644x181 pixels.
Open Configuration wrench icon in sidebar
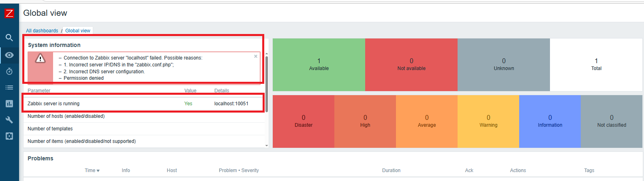[9, 120]
